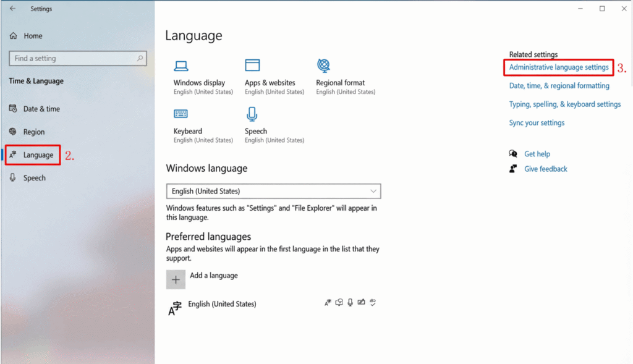This screenshot has width=633, height=364.
Task: Open Speech settings from the sidebar
Action: (x=35, y=178)
